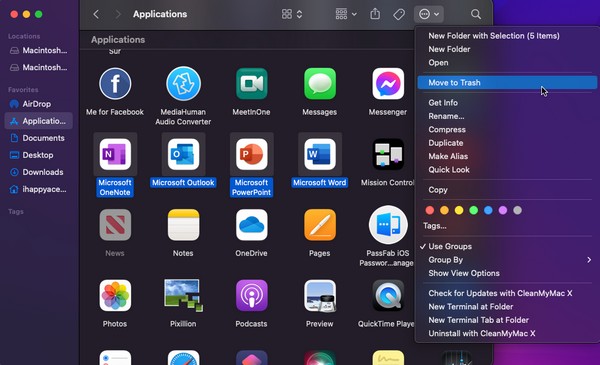The height and width of the screenshot is (365, 600).
Task: Open the group-by toolbar dropdown
Action: coord(346,14)
